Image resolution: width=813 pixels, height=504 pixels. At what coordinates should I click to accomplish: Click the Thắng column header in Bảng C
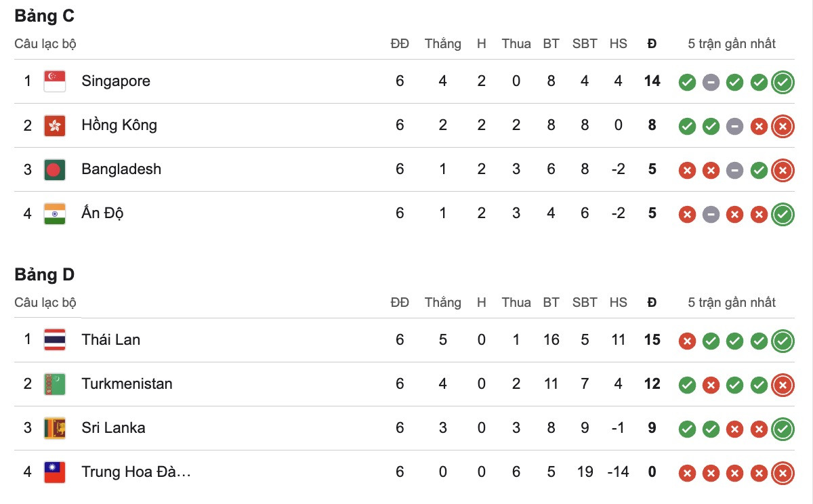[442, 44]
